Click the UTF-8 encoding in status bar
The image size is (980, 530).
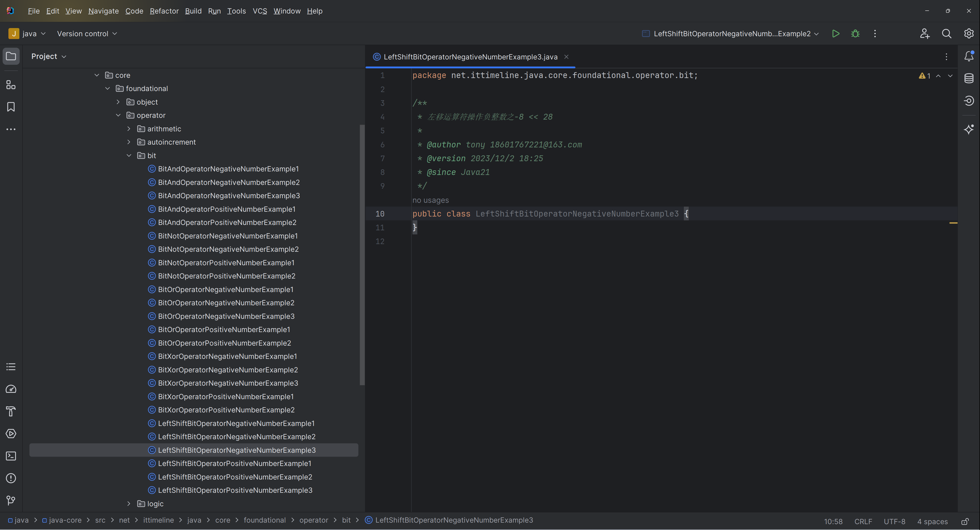pos(894,521)
